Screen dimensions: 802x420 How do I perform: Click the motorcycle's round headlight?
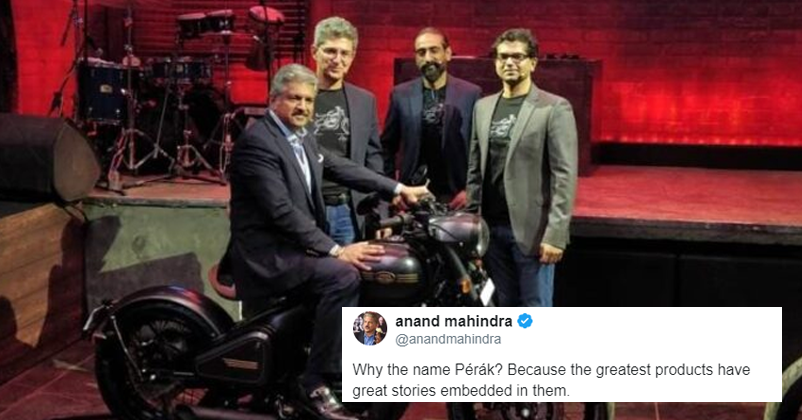tap(459, 232)
